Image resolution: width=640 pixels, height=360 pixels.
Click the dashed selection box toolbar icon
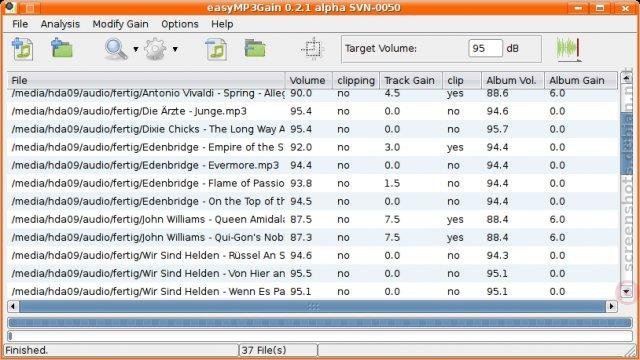[313, 49]
